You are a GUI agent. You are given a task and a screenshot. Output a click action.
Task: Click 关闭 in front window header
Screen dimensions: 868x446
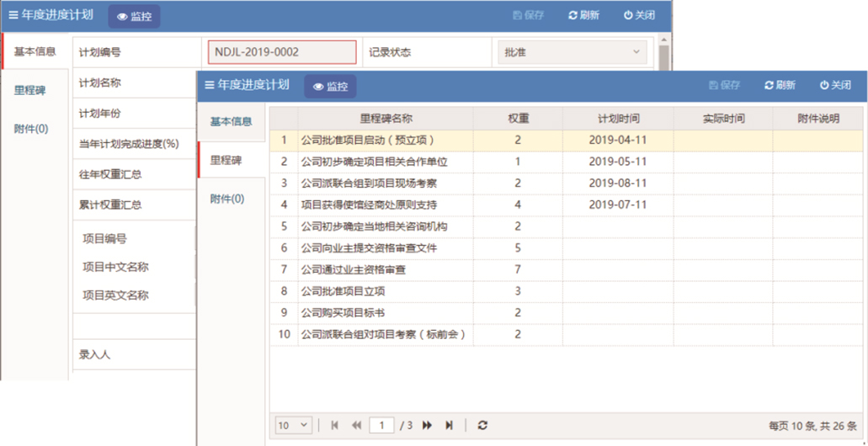tap(835, 85)
